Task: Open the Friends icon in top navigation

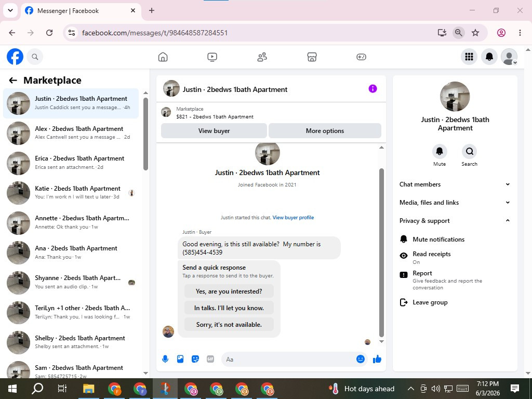Action: (x=262, y=57)
